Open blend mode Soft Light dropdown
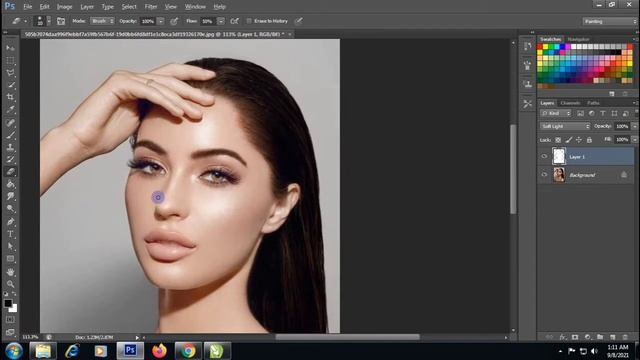Image resolution: width=640 pixels, height=360 pixels. pos(565,127)
